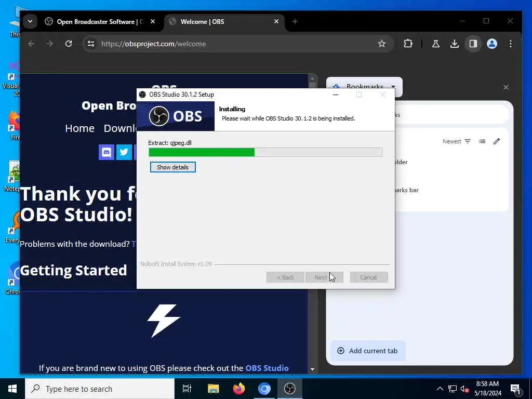The image size is (532, 399).
Task: Open Chrome Labs flask icon
Action: tap(436, 44)
